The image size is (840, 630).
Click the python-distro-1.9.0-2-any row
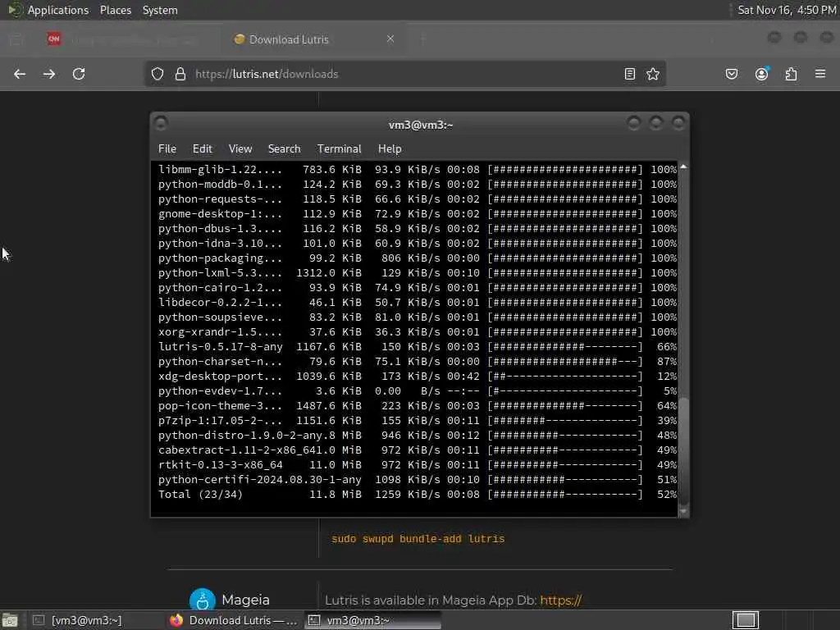coord(418,435)
